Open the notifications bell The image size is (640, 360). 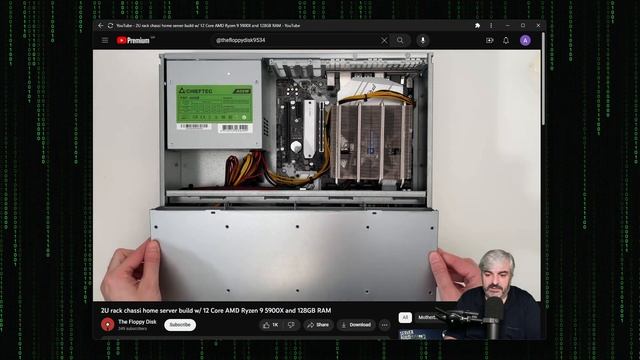[x=506, y=40]
